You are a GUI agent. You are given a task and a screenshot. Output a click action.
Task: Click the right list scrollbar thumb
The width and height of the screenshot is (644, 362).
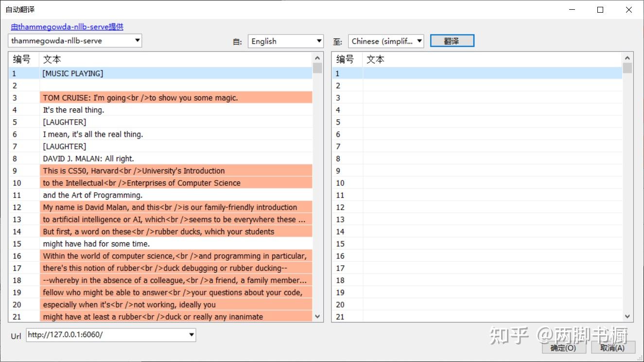tap(627, 68)
